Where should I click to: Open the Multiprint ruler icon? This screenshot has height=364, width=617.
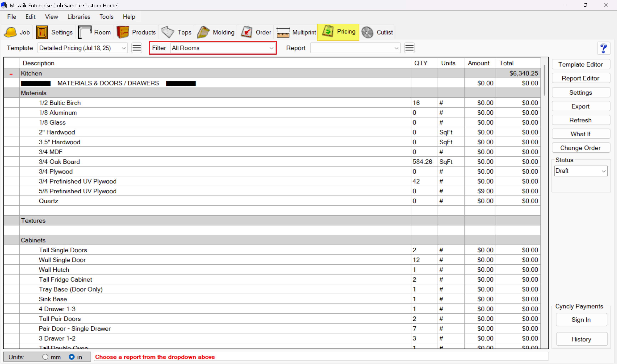283,32
